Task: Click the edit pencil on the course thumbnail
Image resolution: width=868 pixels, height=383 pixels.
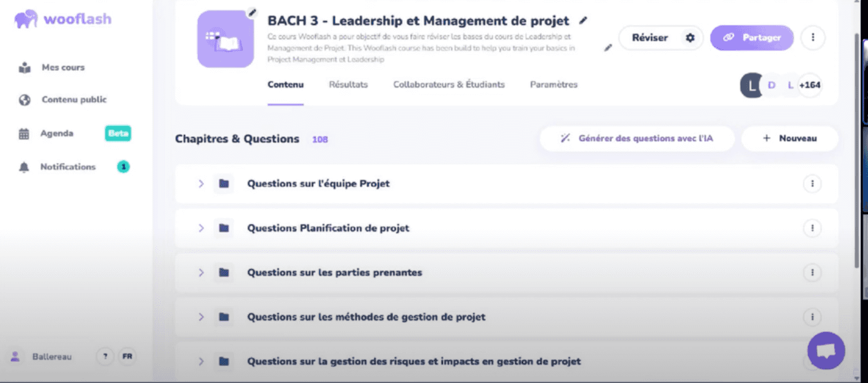Action: [x=253, y=13]
